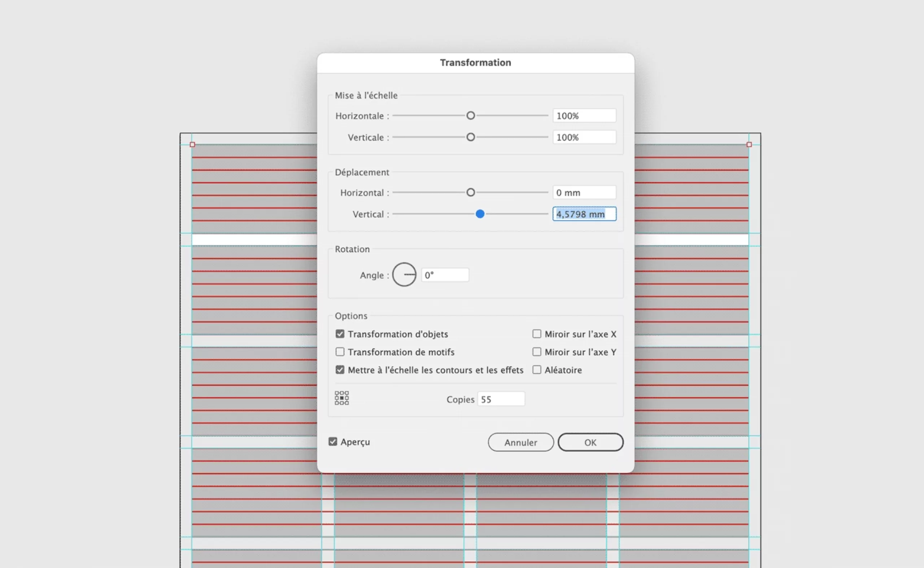Enable Miroir sur l'axe X
The height and width of the screenshot is (568, 924).
click(537, 333)
